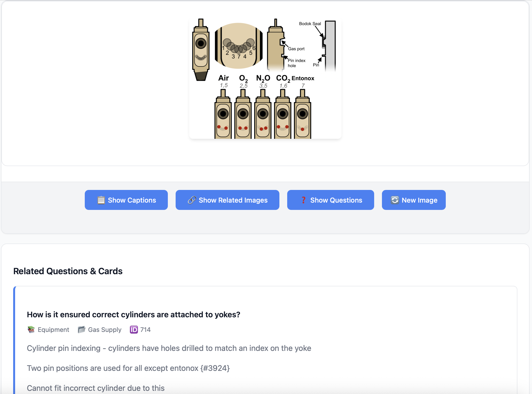
Task: Click the Gas Supply tag
Action: 104,329
